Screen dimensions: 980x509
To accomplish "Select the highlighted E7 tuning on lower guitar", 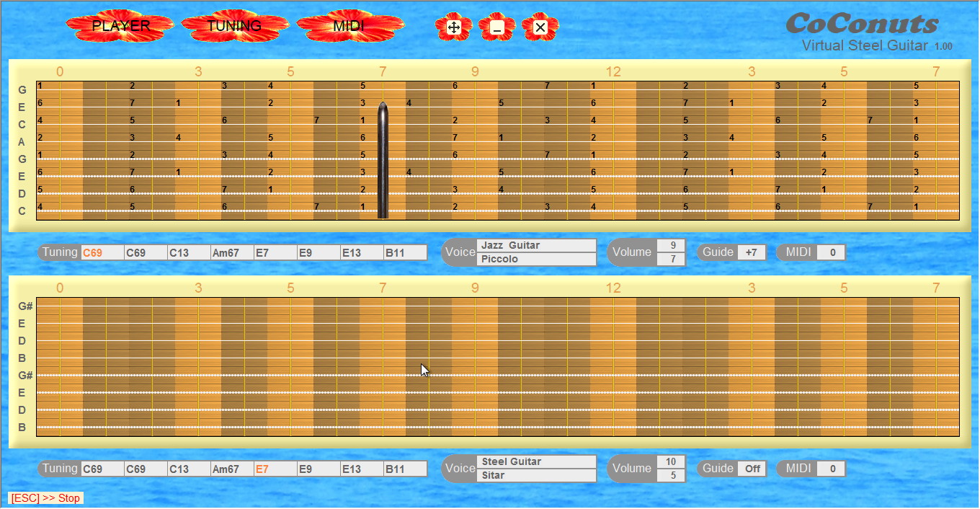I will coord(275,469).
